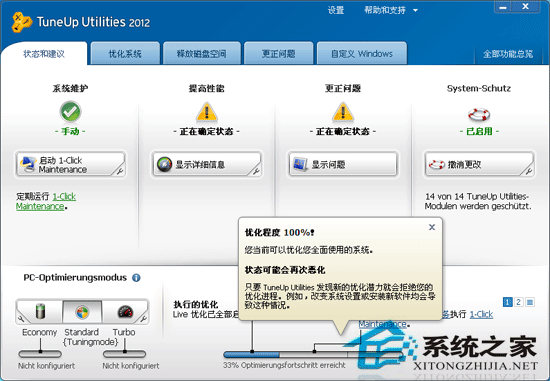This screenshot has height=381, width=550.
Task: Click the 14 von 14 TuneUp Utilities-Modulen text
Action: [x=478, y=201]
